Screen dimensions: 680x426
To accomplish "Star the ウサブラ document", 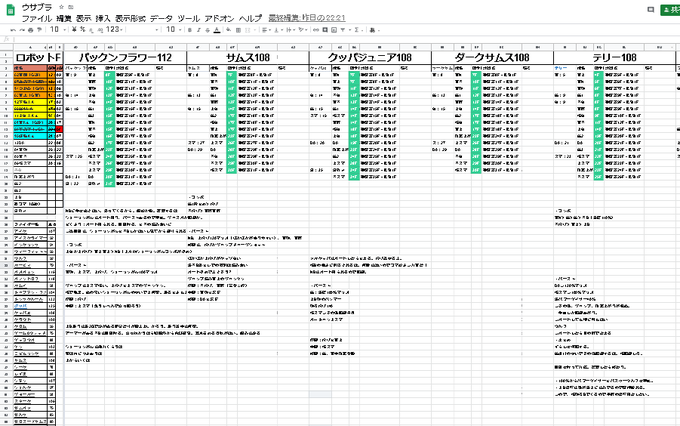I will pos(62,7).
